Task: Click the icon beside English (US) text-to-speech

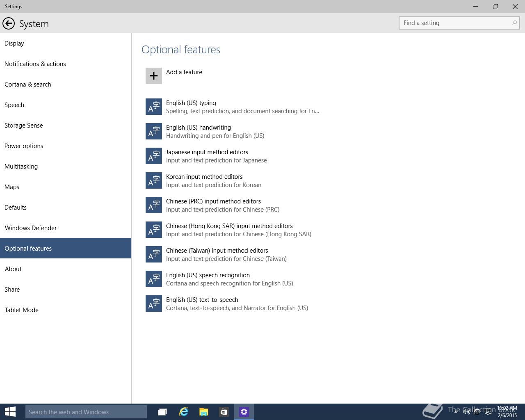Action: tap(154, 304)
